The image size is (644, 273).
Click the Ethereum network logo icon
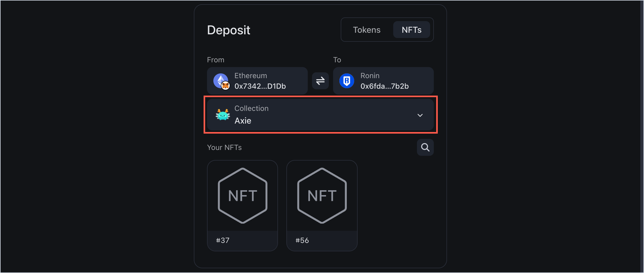pyautogui.click(x=220, y=79)
